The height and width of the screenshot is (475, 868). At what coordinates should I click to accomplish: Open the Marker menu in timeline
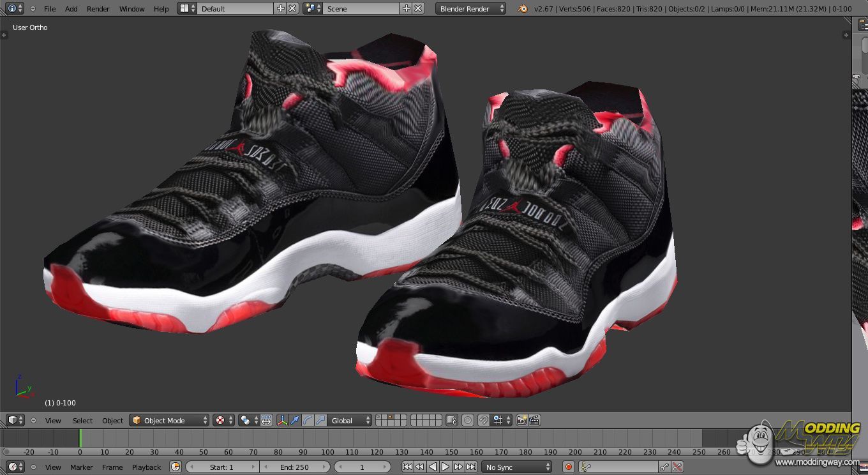(x=81, y=467)
